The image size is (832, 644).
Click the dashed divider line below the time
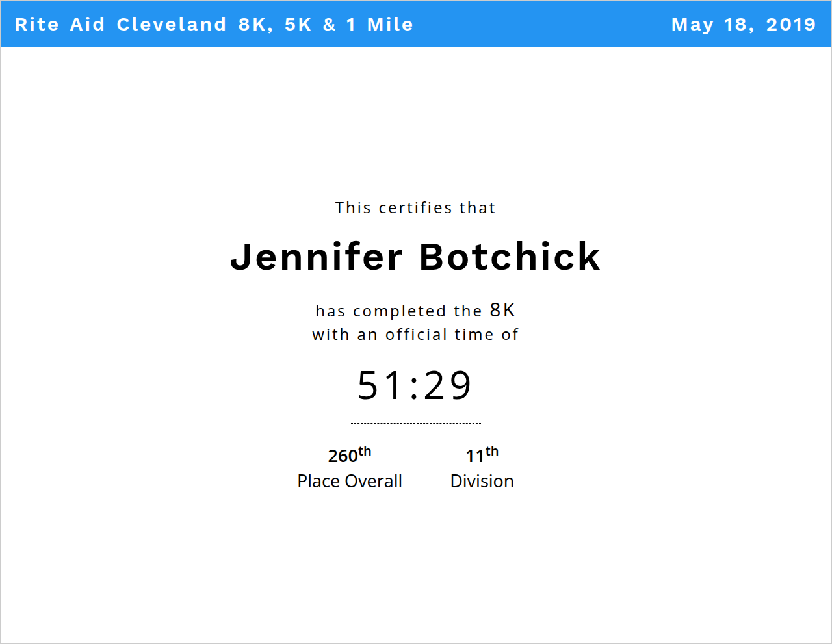pos(415,423)
